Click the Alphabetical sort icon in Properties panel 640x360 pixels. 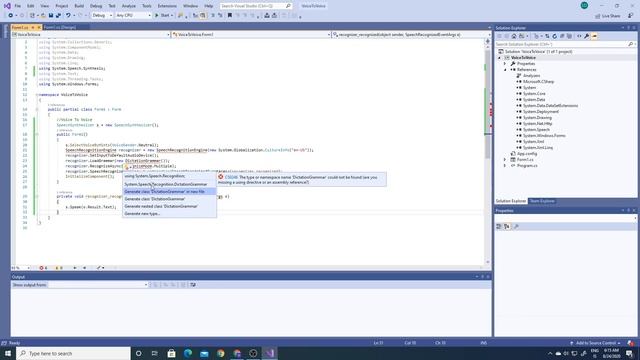coord(507,227)
